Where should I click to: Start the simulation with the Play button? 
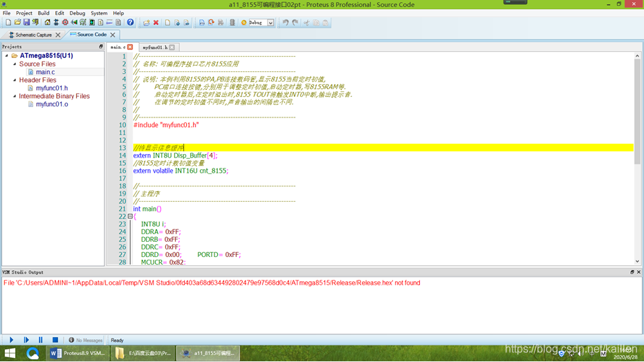click(x=12, y=340)
